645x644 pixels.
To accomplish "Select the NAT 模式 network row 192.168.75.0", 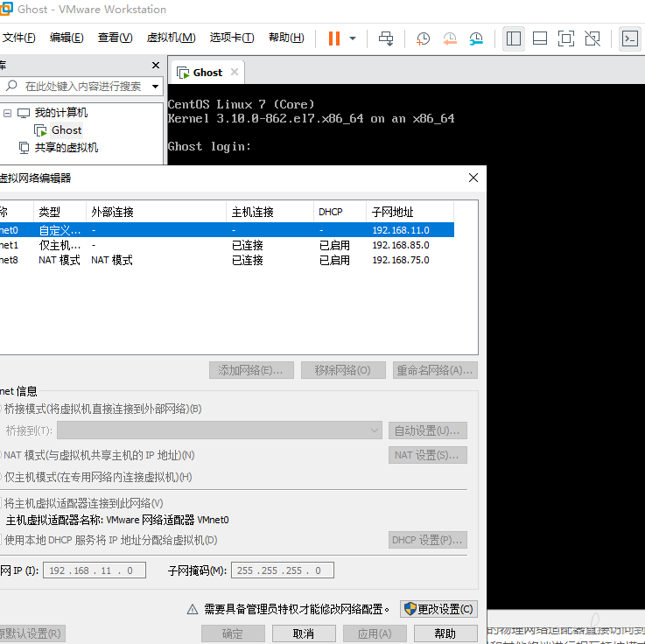I will pos(227,260).
